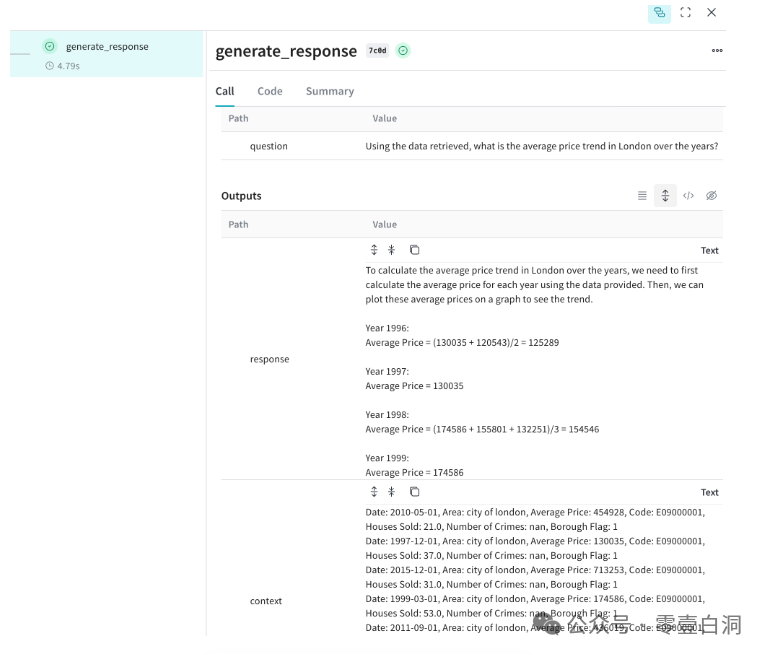Click the context path label
Image resolution: width=766 pixels, height=655 pixels.
click(266, 601)
